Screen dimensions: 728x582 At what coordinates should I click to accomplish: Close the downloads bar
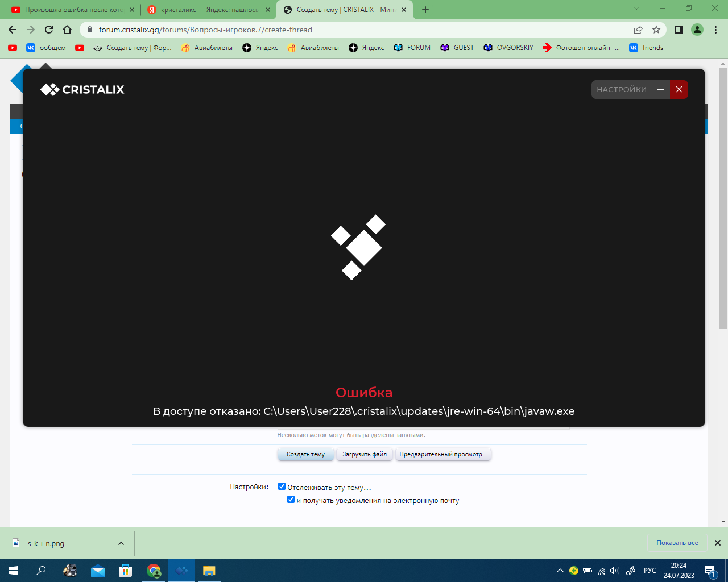pyautogui.click(x=718, y=543)
